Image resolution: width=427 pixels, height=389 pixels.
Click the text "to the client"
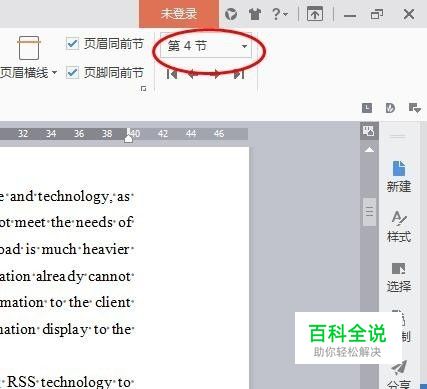tap(90, 302)
